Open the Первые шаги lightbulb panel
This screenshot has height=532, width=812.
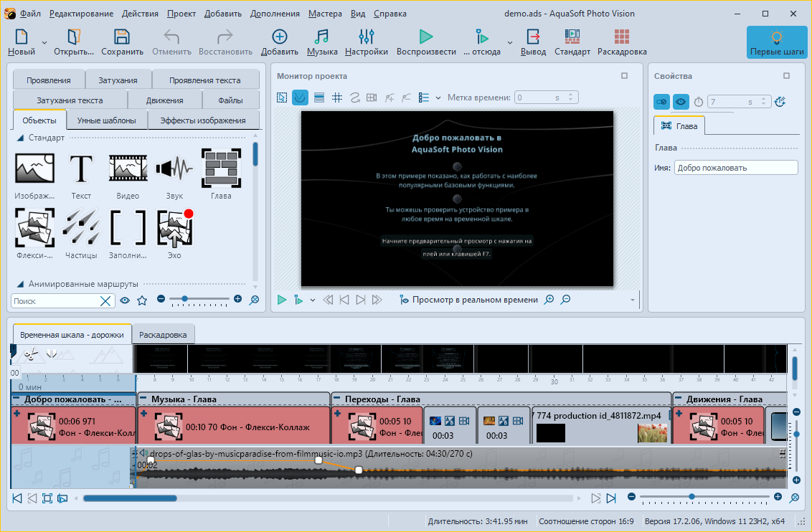tap(777, 42)
